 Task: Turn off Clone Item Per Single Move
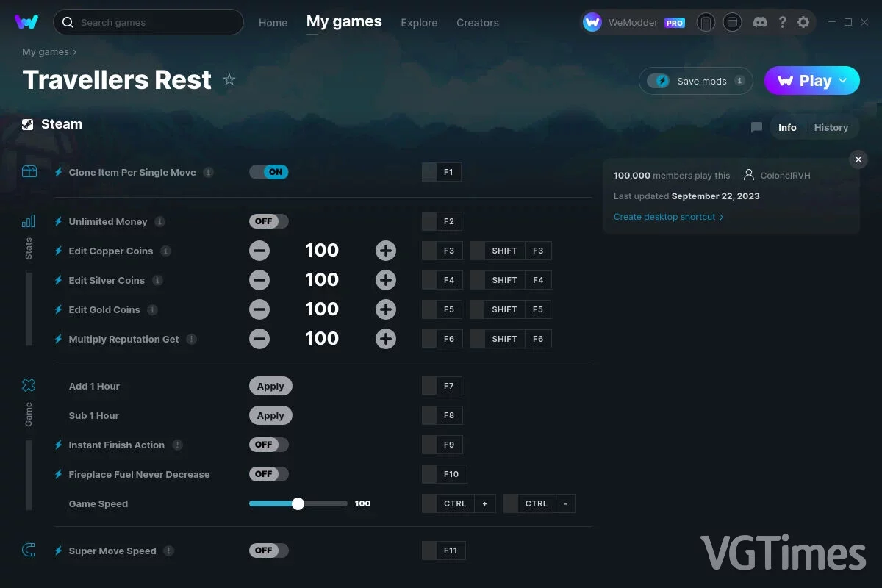(269, 172)
